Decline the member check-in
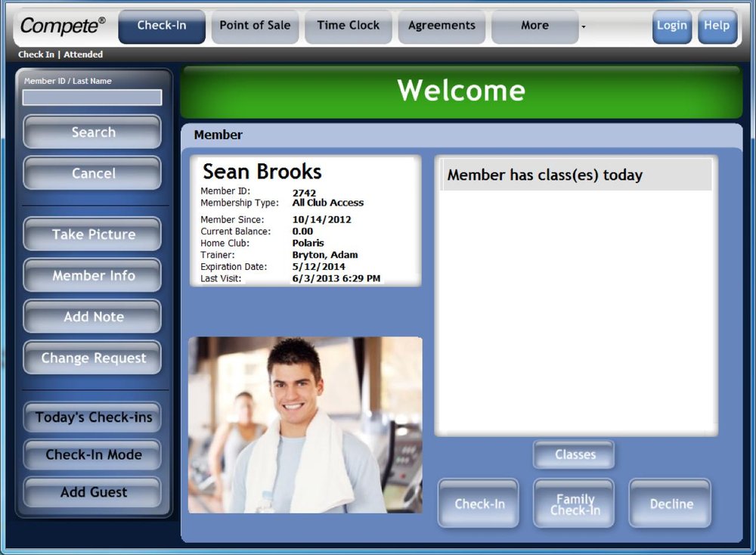This screenshot has width=756, height=555. [x=670, y=504]
